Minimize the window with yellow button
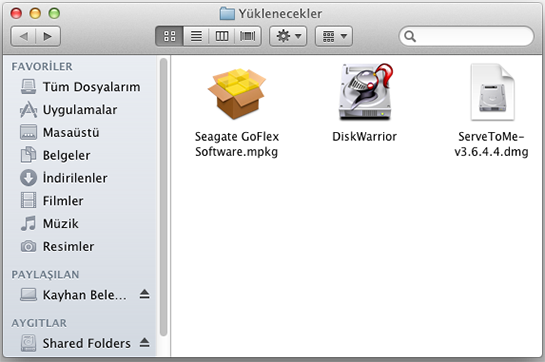Viewport: 545px width, 362px height. point(35,14)
